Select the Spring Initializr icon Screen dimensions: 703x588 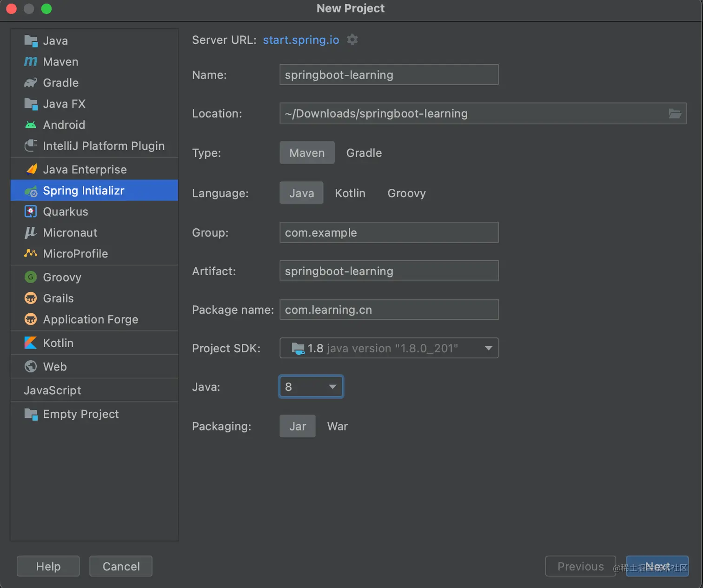(x=31, y=191)
